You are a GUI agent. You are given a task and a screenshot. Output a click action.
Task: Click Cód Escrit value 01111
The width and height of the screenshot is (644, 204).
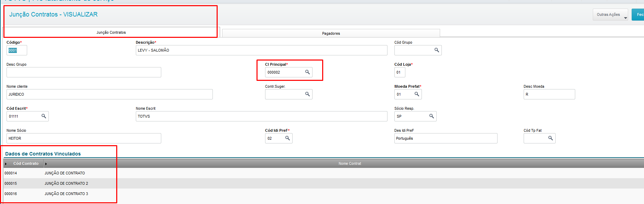click(x=13, y=116)
